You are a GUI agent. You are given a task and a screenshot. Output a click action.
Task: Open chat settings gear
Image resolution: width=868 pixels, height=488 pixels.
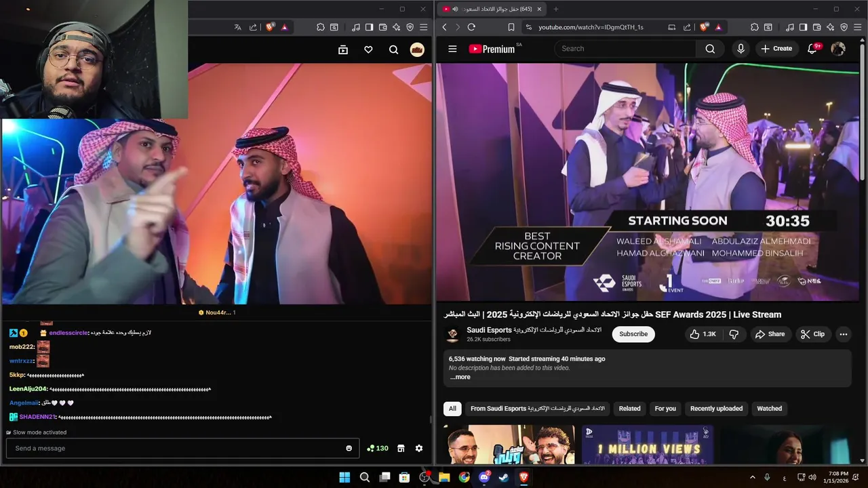click(x=419, y=448)
